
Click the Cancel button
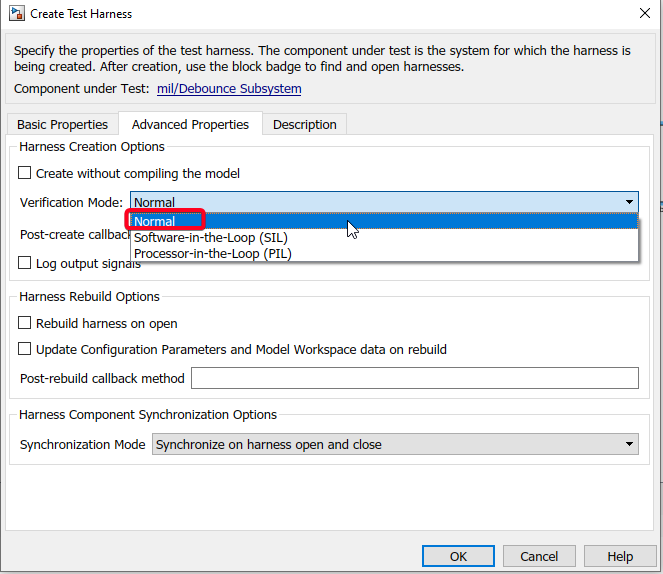539,556
